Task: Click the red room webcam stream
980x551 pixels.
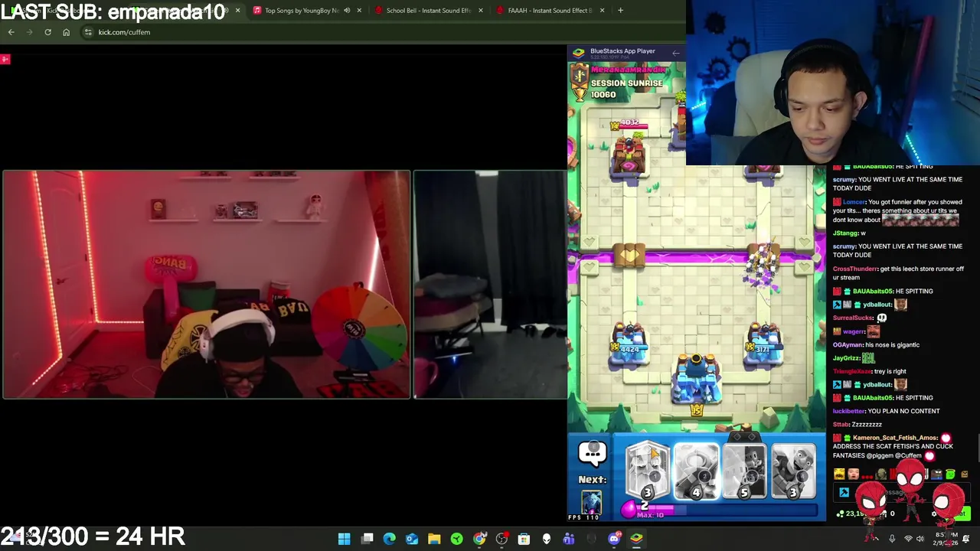Action: (206, 285)
